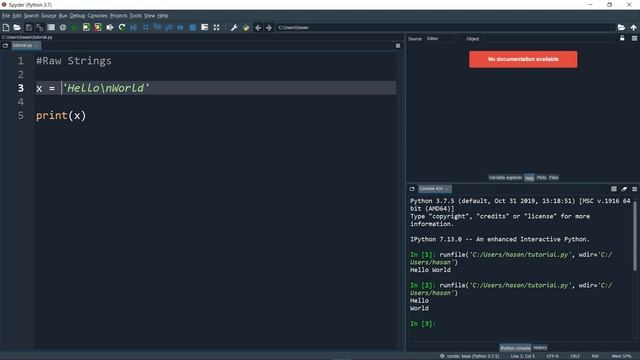Open the IPython console options menu

(x=634, y=189)
